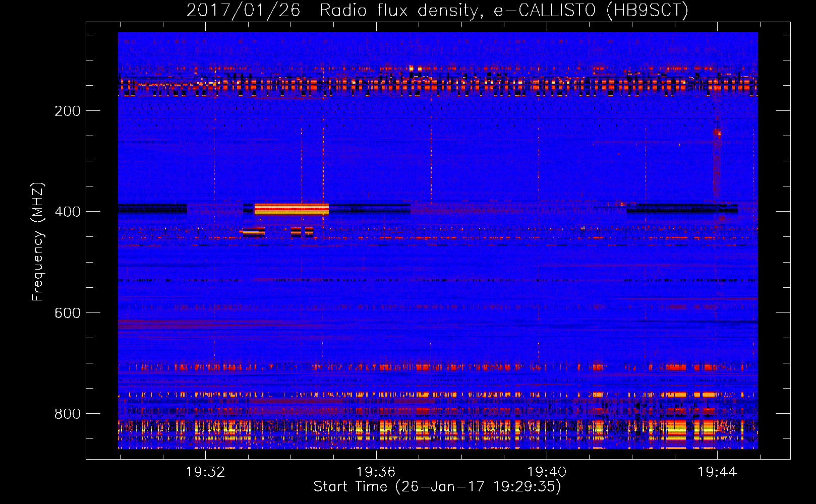Screen dimensions: 816x504
Task: Click the "800" frequency tick label
Action: point(68,414)
